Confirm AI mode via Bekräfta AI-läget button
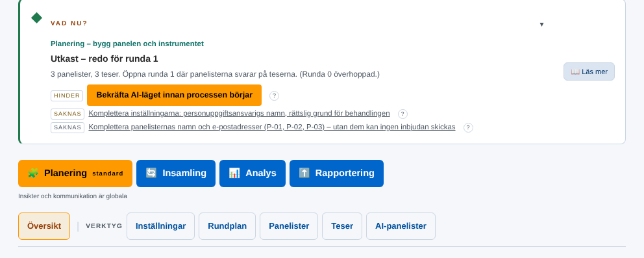The height and width of the screenshot is (258, 644). point(174,96)
